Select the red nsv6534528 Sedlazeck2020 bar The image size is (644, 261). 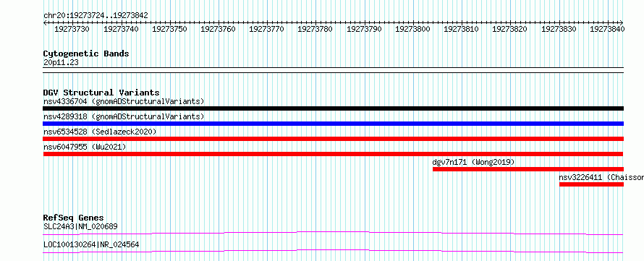[x=333, y=139]
